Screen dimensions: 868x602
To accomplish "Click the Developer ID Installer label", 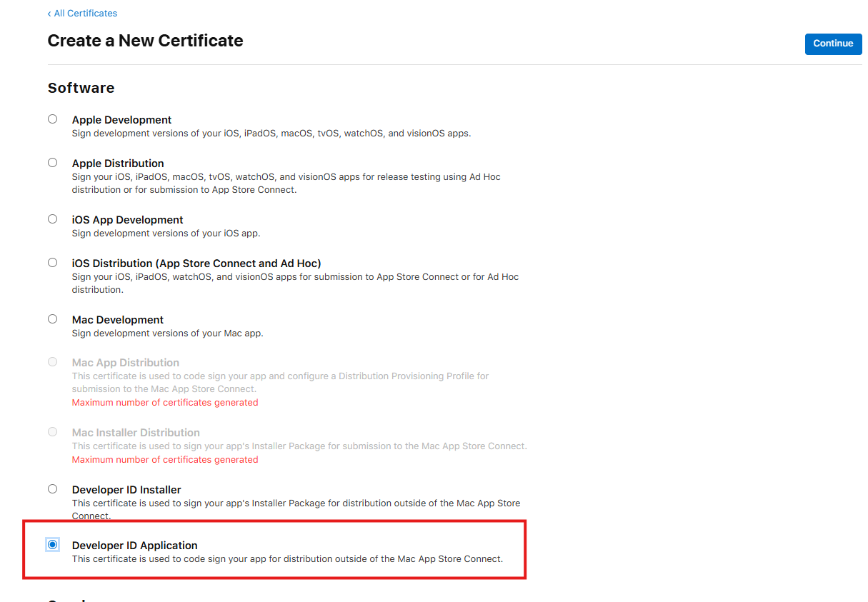I will 126,490.
